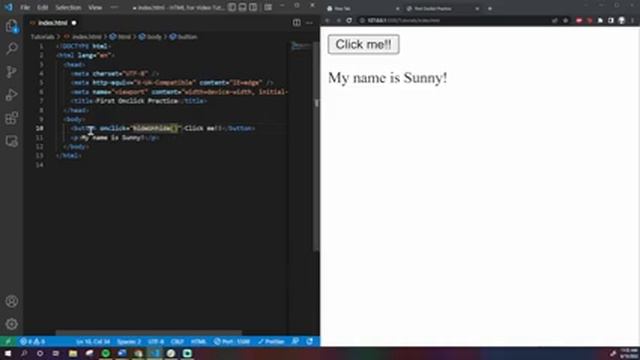Screen dimensions: 640x360
Task: Select the index.html editor tab
Action: (x=52, y=23)
